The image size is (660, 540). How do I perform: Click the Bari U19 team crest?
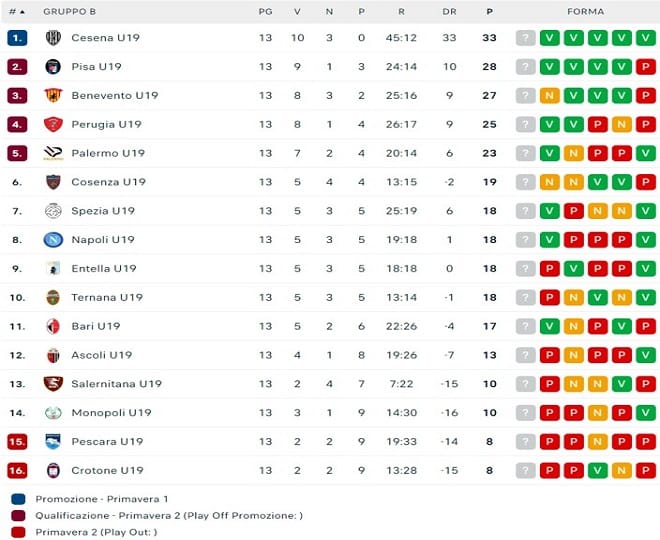(x=53, y=327)
